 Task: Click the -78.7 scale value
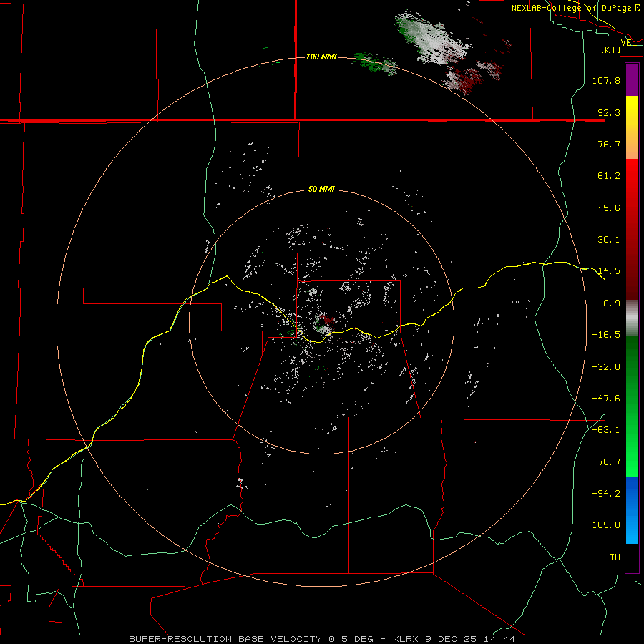pyautogui.click(x=606, y=462)
